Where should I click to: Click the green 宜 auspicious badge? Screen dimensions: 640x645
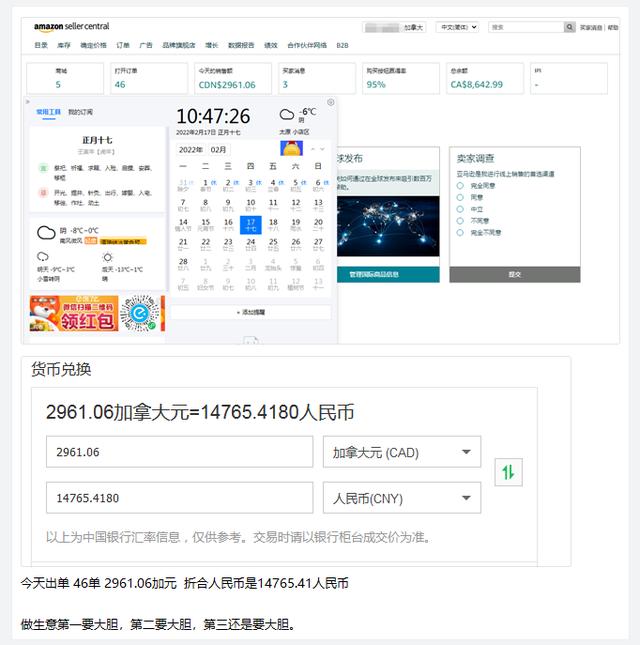[x=43, y=167]
